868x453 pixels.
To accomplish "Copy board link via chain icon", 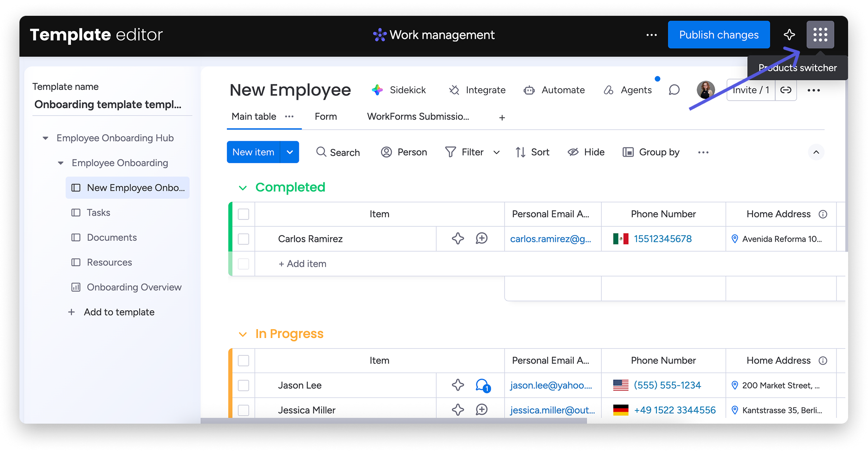I will point(786,90).
